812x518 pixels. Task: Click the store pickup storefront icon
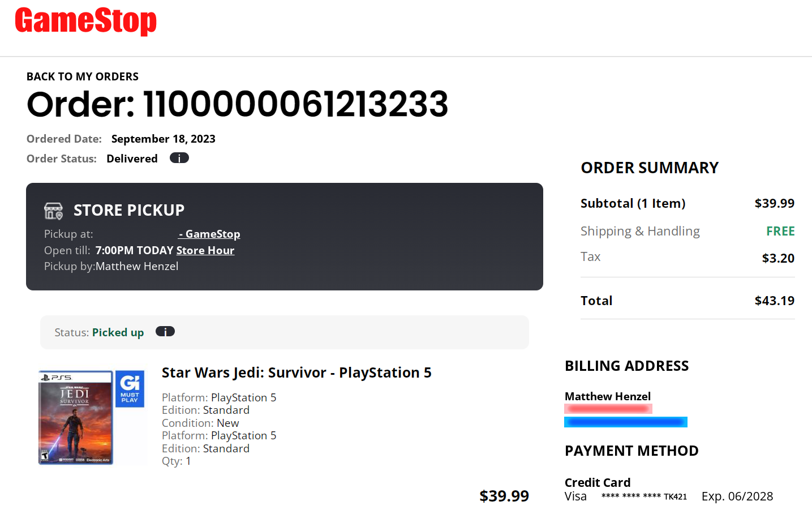[54, 211]
